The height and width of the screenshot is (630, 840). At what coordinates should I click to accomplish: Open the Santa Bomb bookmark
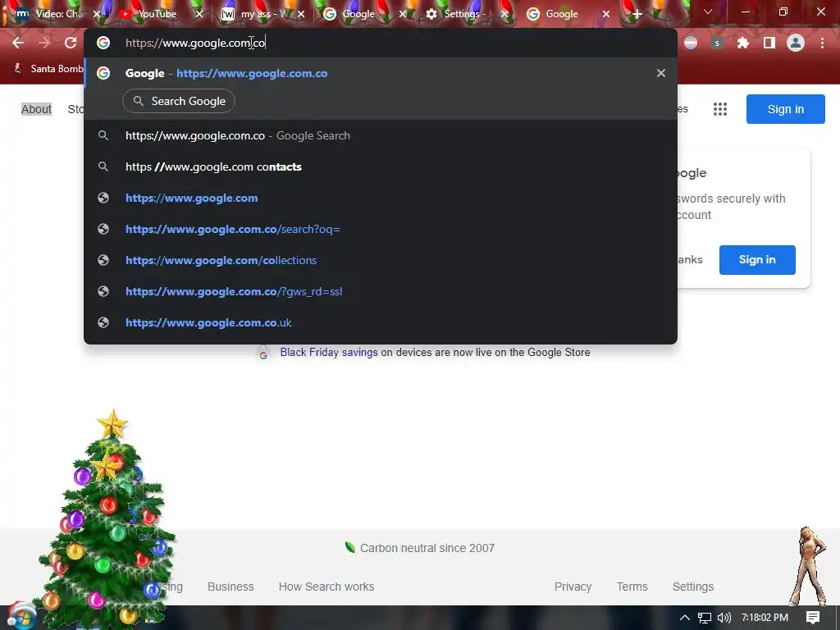pos(48,69)
